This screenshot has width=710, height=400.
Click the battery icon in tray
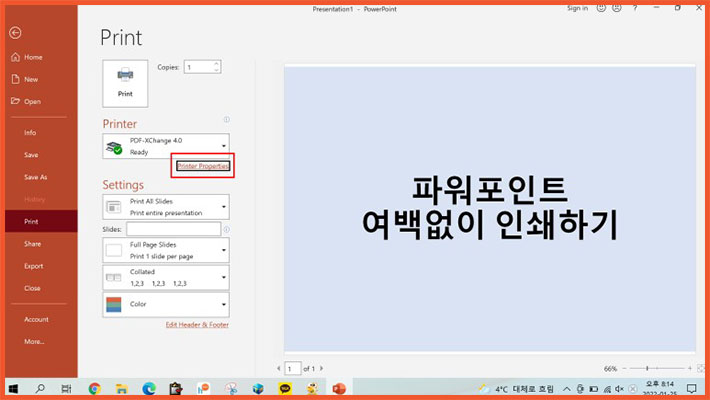594,389
